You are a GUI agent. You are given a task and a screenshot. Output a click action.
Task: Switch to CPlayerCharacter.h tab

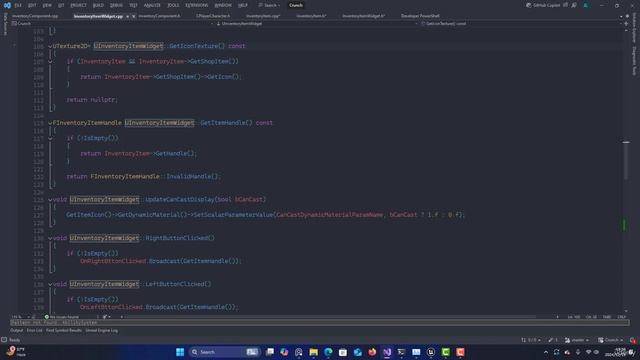point(213,16)
